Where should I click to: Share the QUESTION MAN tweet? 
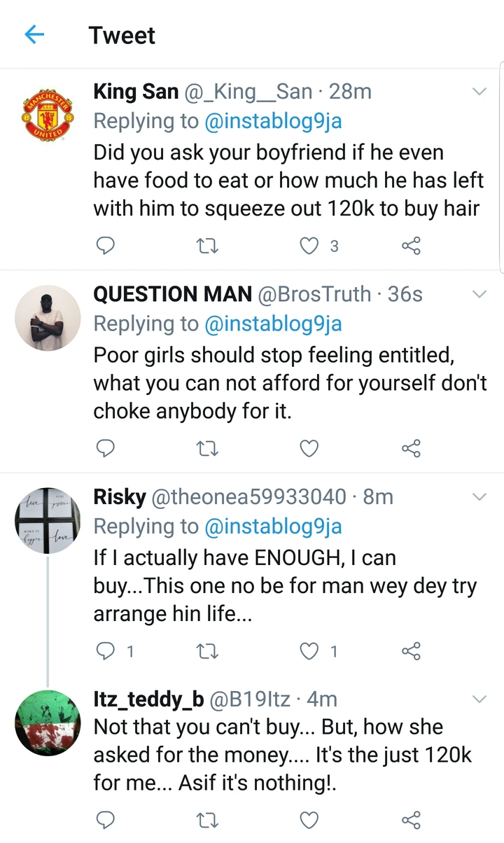(411, 448)
